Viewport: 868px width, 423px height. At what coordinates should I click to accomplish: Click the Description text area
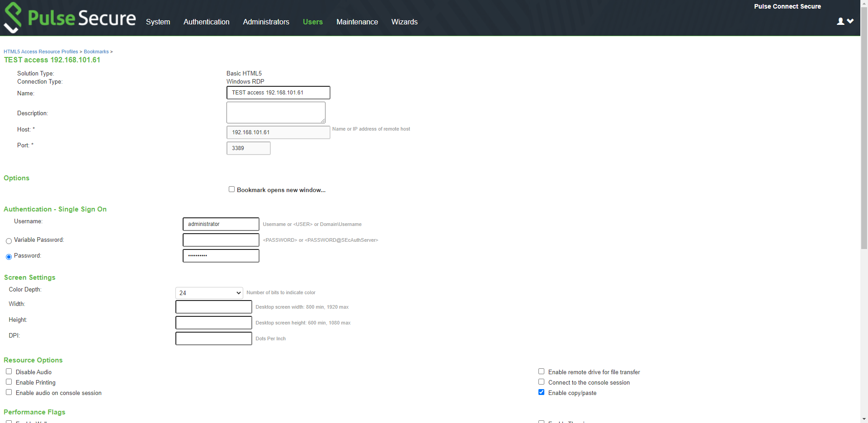[276, 113]
